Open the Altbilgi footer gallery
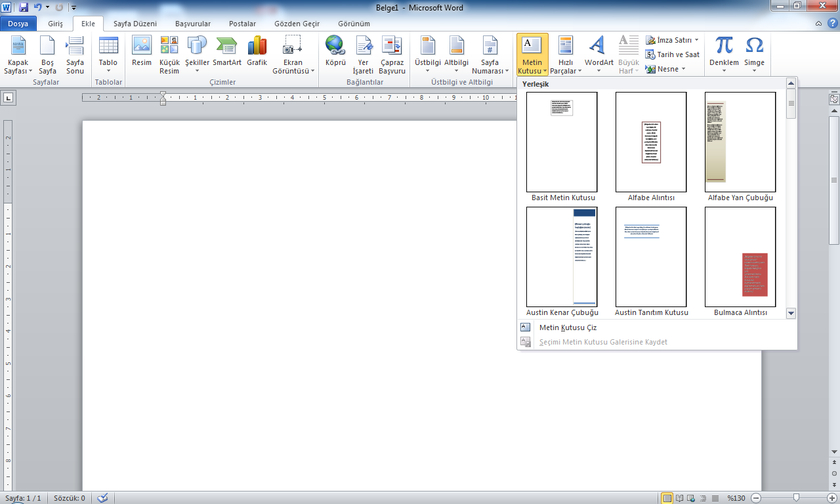The height and width of the screenshot is (504, 840). (x=456, y=55)
